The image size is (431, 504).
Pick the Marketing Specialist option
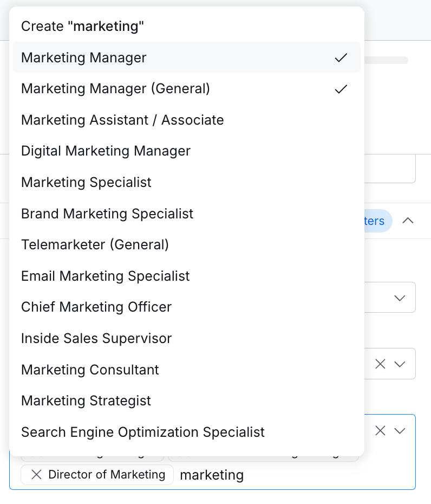click(87, 182)
